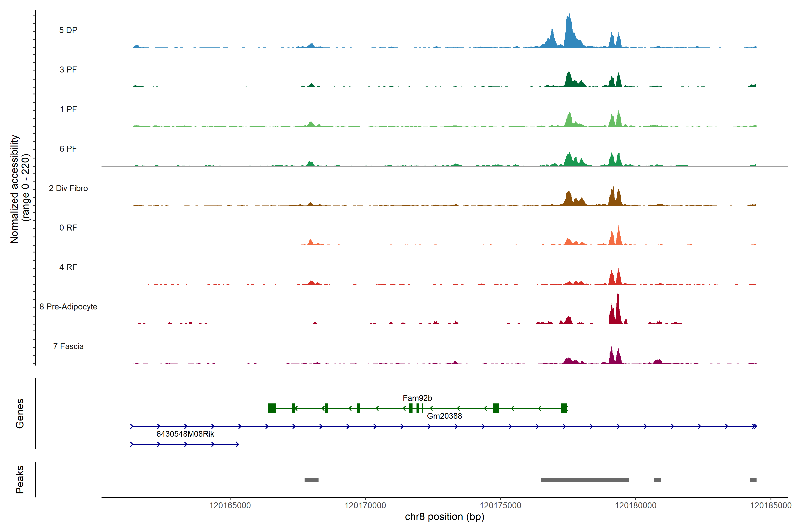Click the leftmost large Fam92b exon block
Image resolution: width=798 pixels, height=532 pixels.
click(x=272, y=408)
